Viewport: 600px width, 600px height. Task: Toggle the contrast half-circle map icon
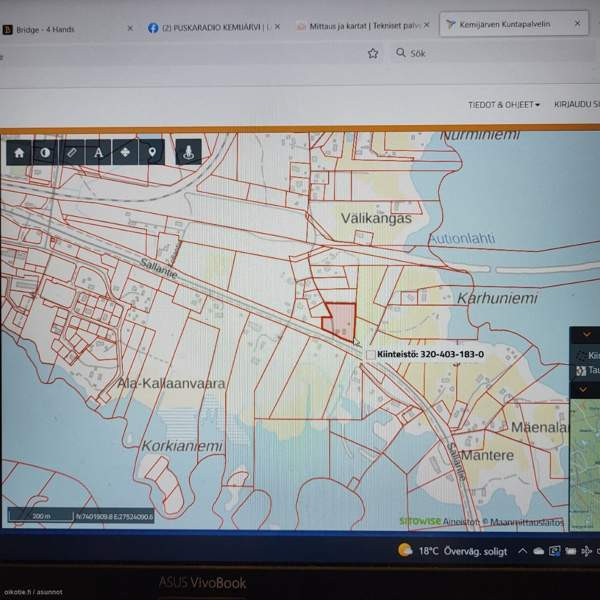pos(45,153)
